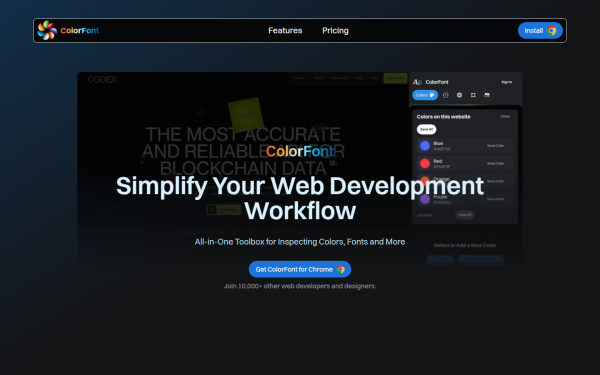
Task: Click Save Color for Blue
Action: pos(495,146)
